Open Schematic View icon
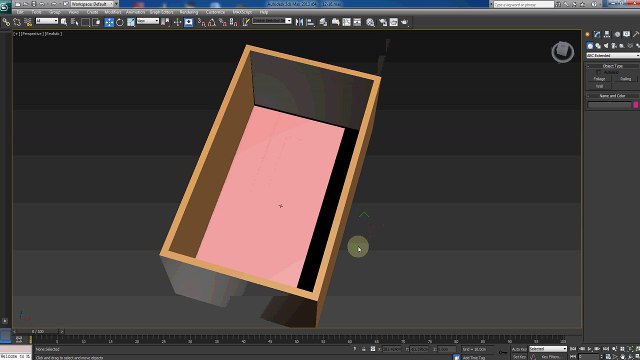The height and width of the screenshot is (360, 640). [x=357, y=22]
